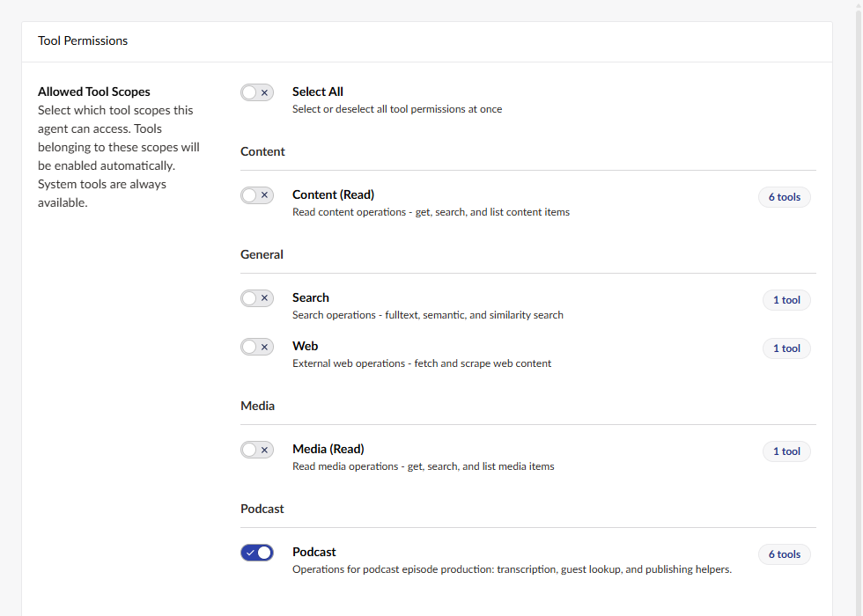Click the 1 tool badge for Web
The width and height of the screenshot is (863, 616).
[x=786, y=348]
